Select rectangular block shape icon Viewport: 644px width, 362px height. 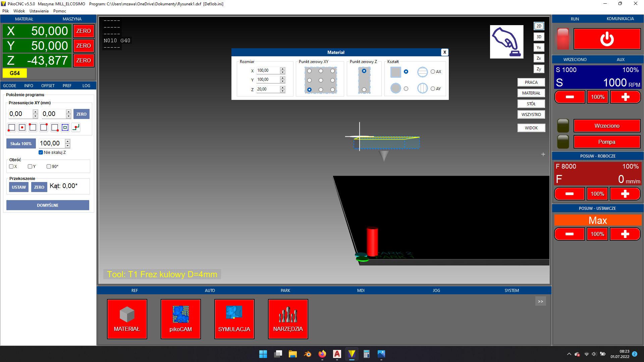[395, 72]
